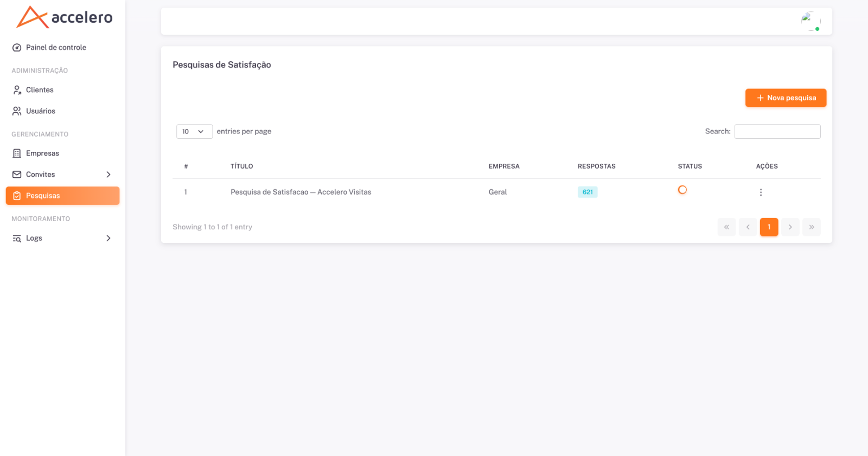Open row actions three-dot menu

pyautogui.click(x=761, y=192)
